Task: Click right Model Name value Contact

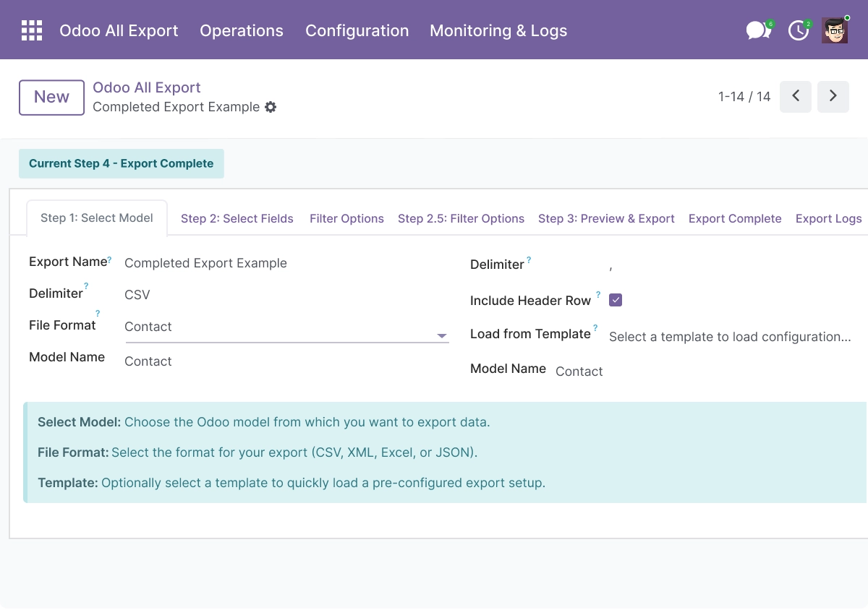Action: click(x=579, y=371)
